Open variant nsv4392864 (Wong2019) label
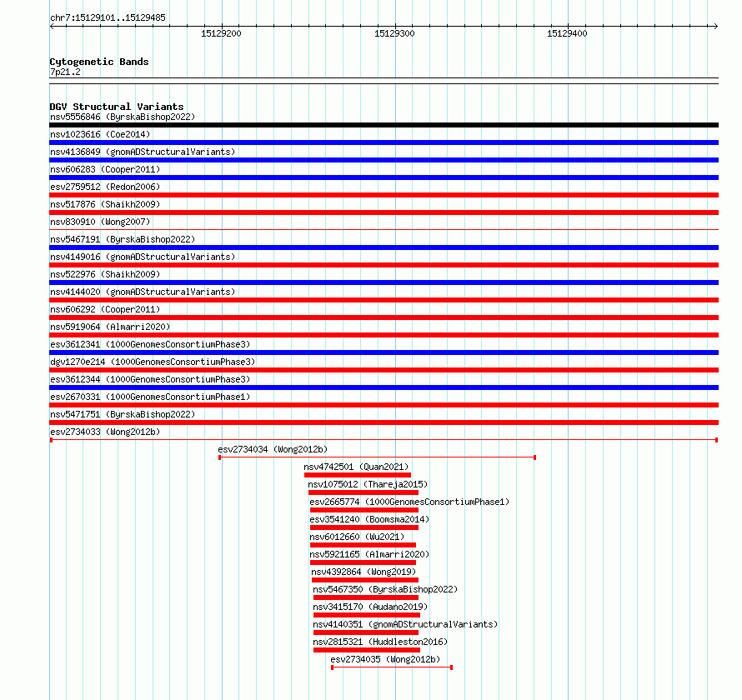 pos(363,572)
